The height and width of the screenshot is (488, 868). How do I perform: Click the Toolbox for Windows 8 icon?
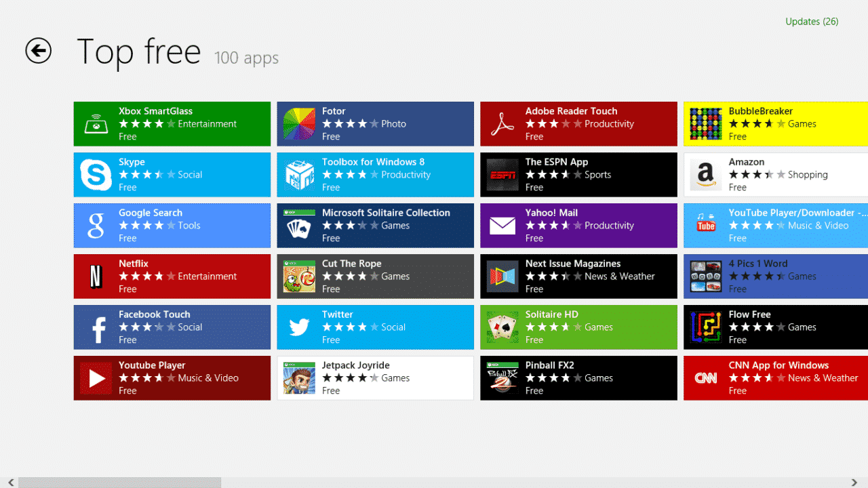pos(299,175)
